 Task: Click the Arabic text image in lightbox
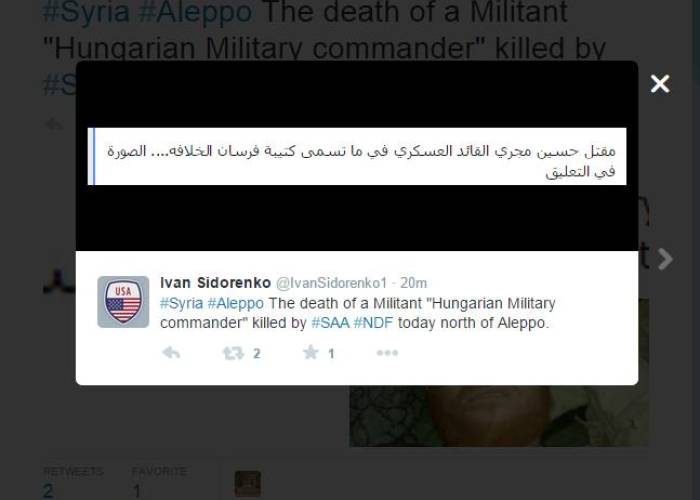pyautogui.click(x=357, y=156)
